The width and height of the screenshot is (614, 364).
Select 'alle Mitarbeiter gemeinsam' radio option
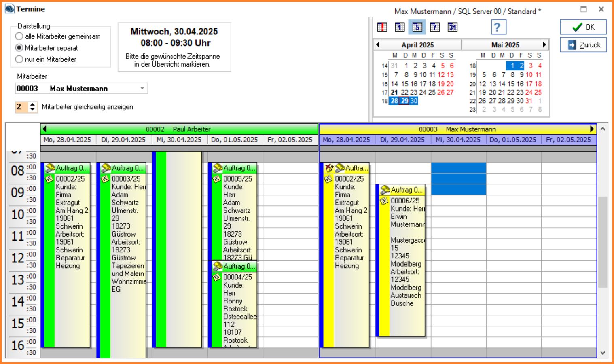click(x=19, y=36)
